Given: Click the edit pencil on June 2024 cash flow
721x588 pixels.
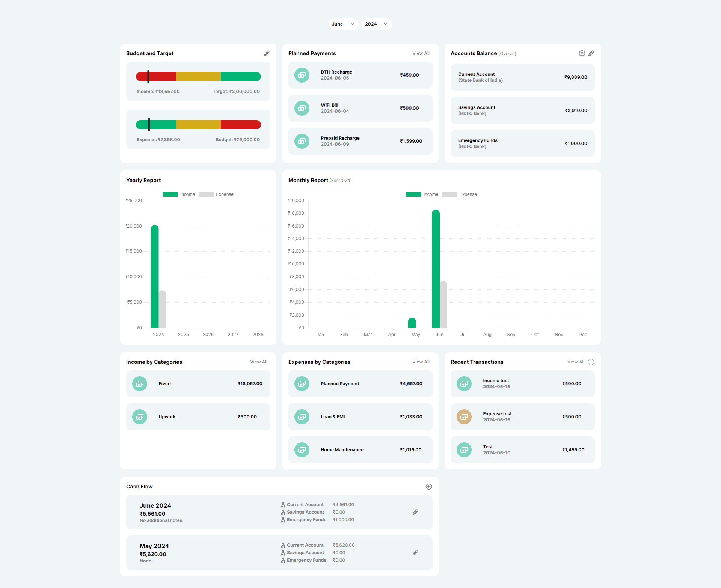Looking at the screenshot, I should click(415, 512).
